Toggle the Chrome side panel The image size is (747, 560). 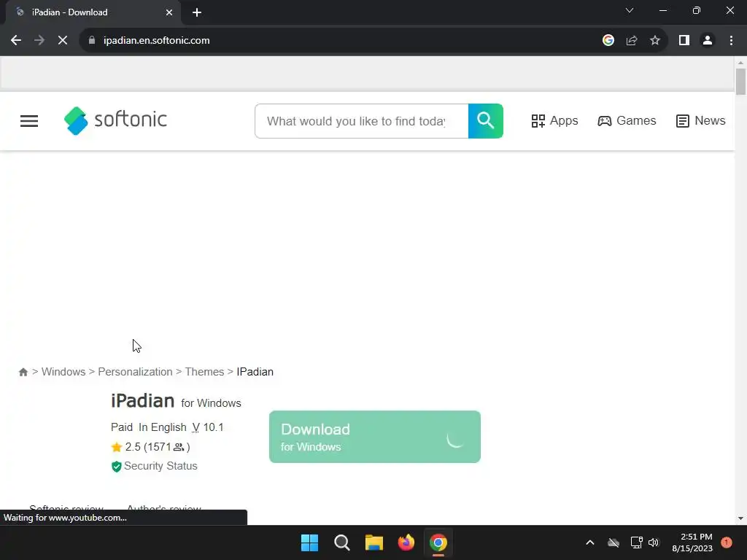pos(684,41)
